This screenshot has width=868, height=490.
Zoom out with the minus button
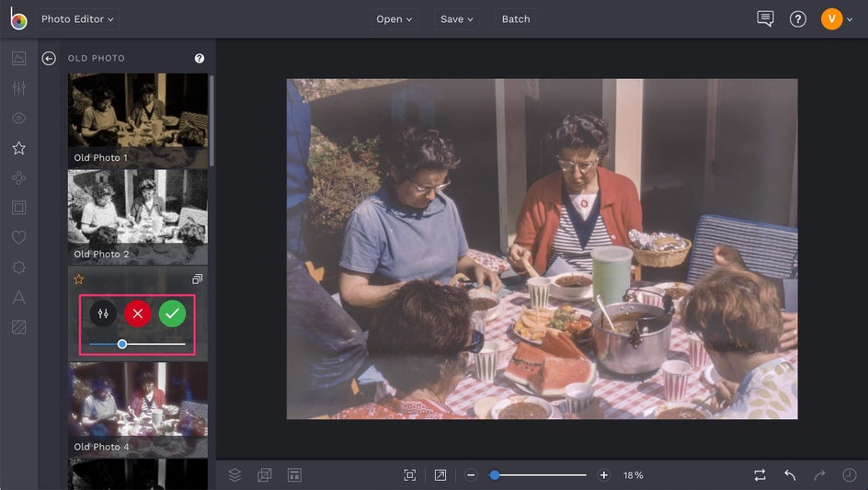(471, 475)
